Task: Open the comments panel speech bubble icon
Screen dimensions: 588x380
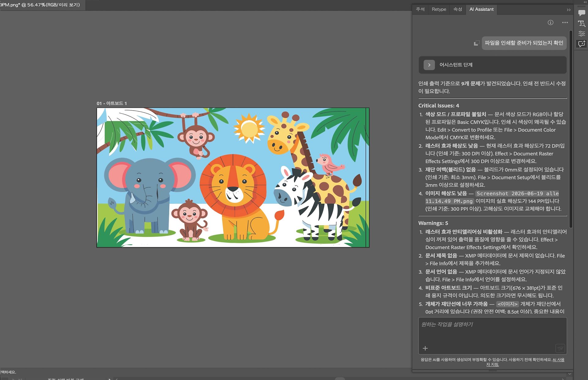Action: (582, 13)
